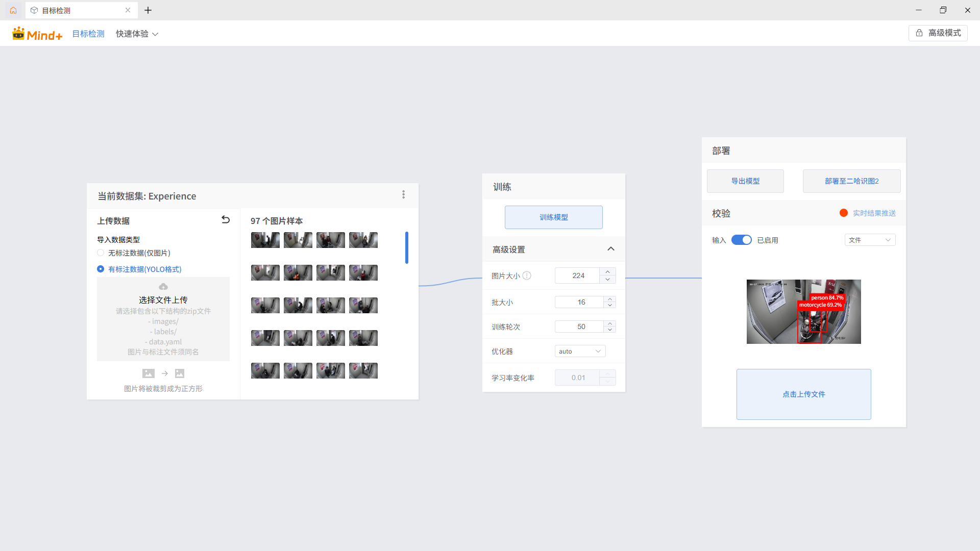Screen dimensions: 980x551
Task: Click the info icon next to 图片大小
Action: [x=527, y=275]
